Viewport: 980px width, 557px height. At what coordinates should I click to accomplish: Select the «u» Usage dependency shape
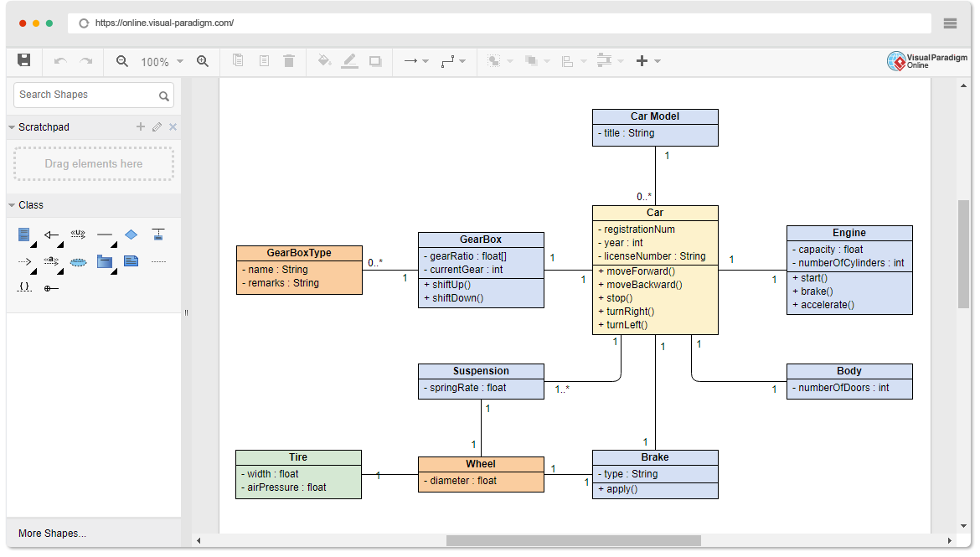pos(78,235)
